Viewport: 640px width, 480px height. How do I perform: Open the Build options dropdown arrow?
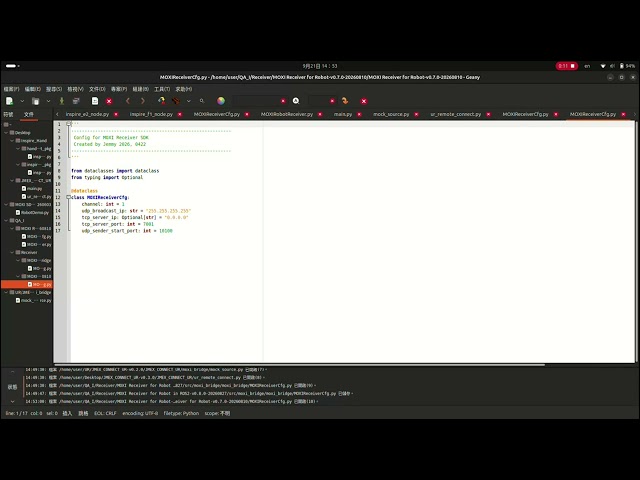[x=189, y=101]
